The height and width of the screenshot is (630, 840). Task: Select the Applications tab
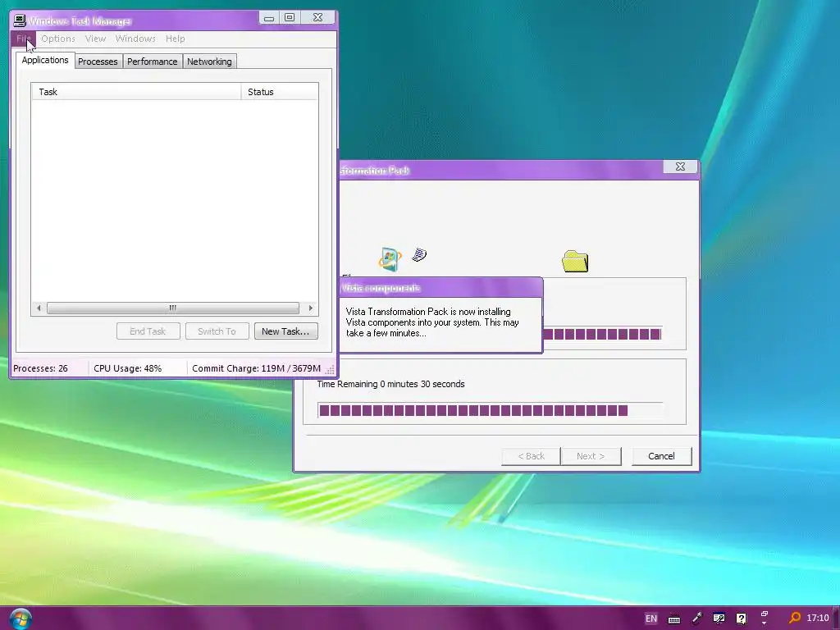point(45,60)
